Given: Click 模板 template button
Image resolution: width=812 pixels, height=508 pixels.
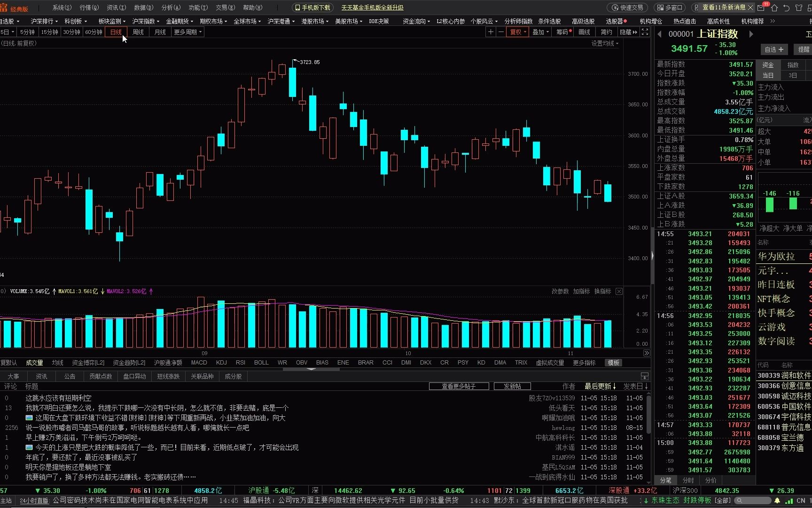Looking at the screenshot, I should pyautogui.click(x=614, y=363).
